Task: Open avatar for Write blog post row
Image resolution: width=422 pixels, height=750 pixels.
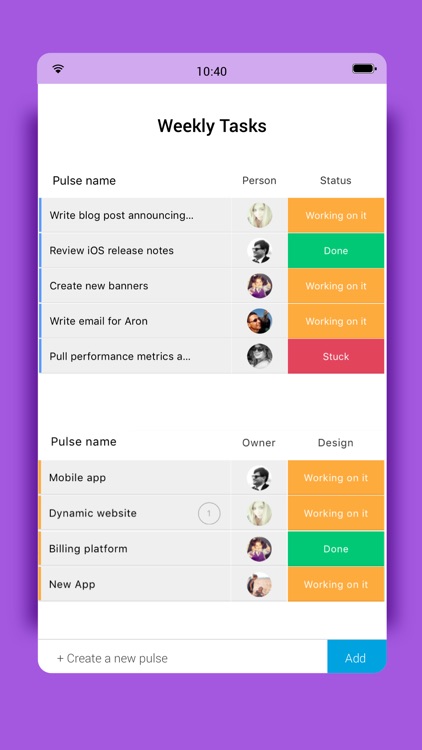Action: click(x=260, y=215)
